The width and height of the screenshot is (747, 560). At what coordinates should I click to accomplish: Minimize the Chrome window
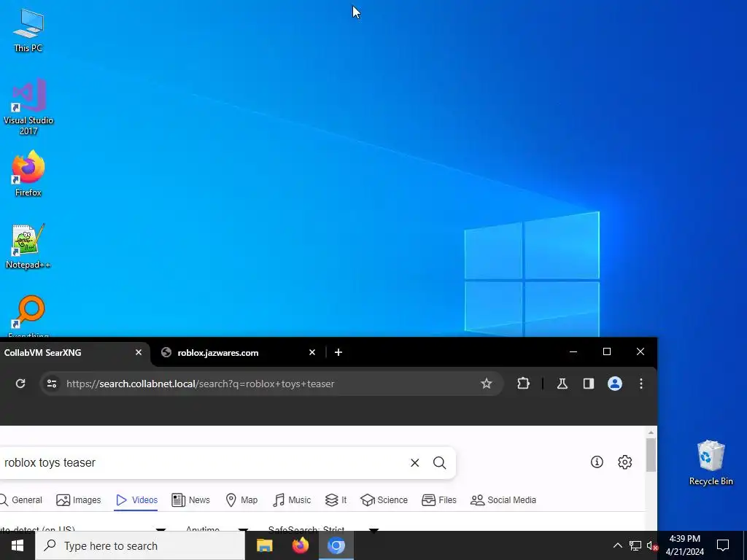pos(573,351)
